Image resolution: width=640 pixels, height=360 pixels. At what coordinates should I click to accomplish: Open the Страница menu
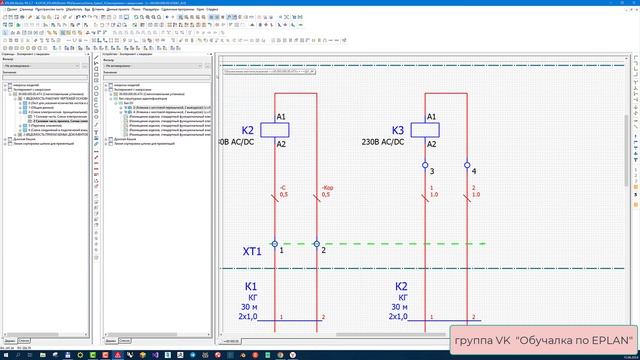tap(26, 9)
